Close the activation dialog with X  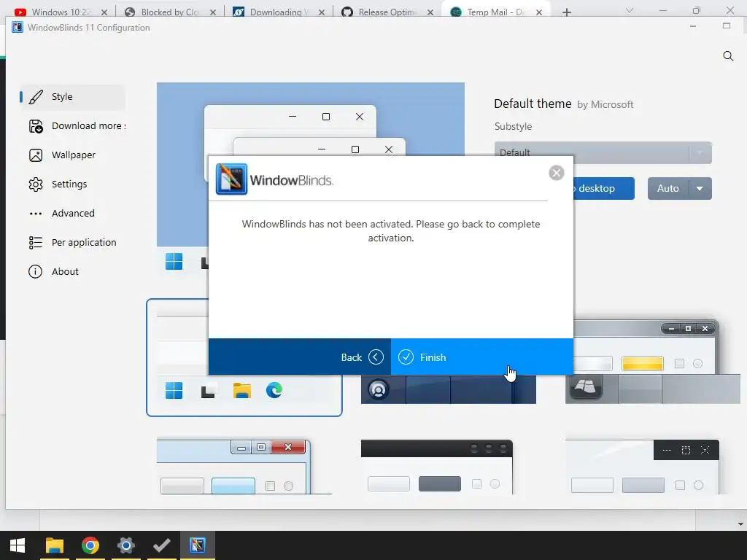[x=556, y=173]
